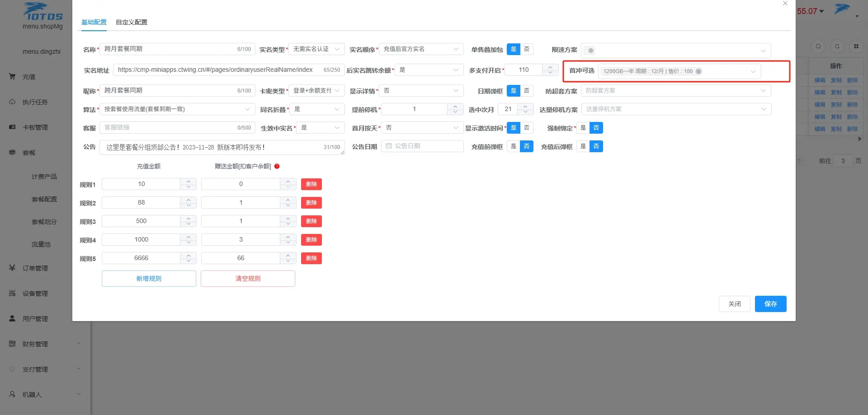
Task: Open 流量池 in the sidebar
Action: pos(41,244)
